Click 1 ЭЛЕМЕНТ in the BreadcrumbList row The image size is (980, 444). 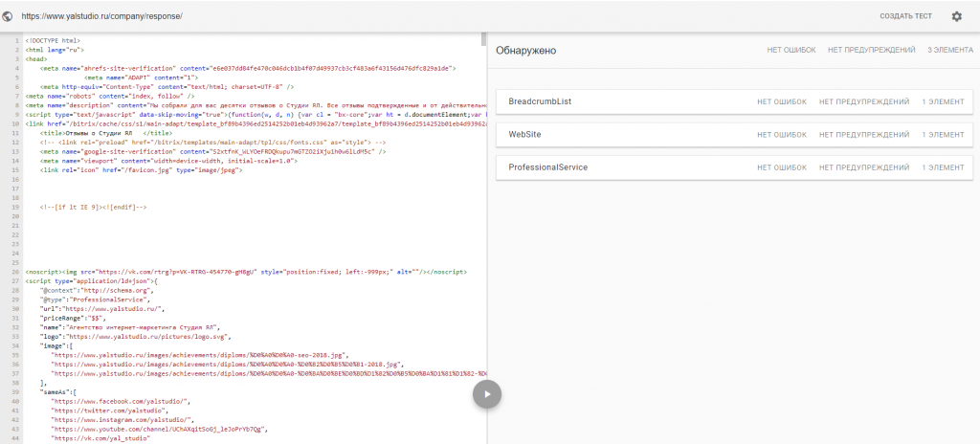click(x=943, y=102)
